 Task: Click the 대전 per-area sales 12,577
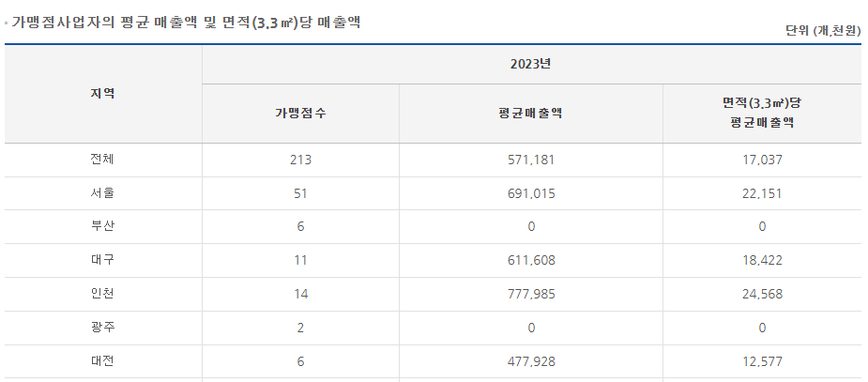762,361
